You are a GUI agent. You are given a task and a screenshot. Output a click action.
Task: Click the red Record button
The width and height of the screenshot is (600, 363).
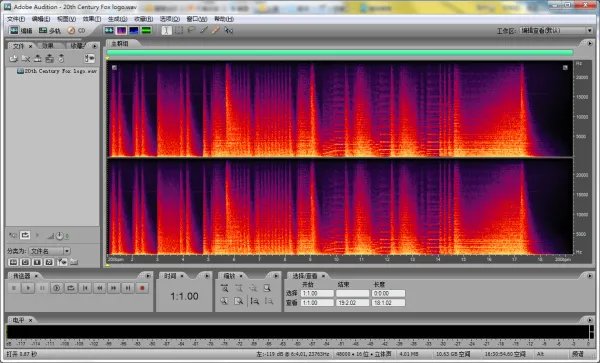(x=142, y=288)
